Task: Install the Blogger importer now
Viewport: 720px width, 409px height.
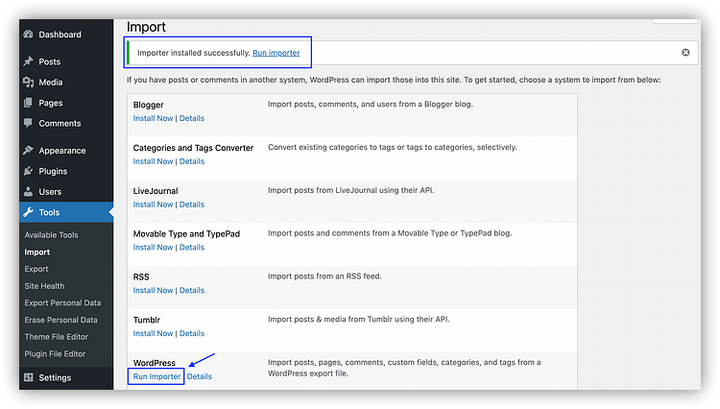Action: (153, 118)
